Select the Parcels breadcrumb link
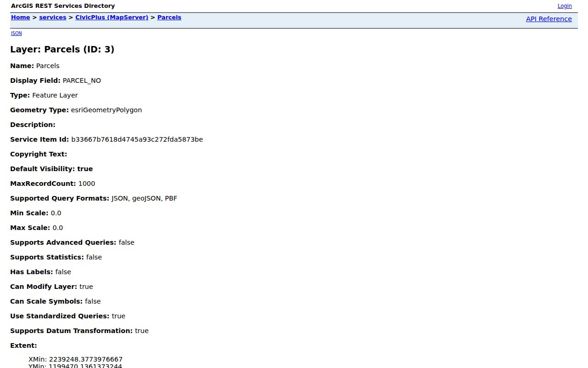588x368 pixels. (x=169, y=17)
